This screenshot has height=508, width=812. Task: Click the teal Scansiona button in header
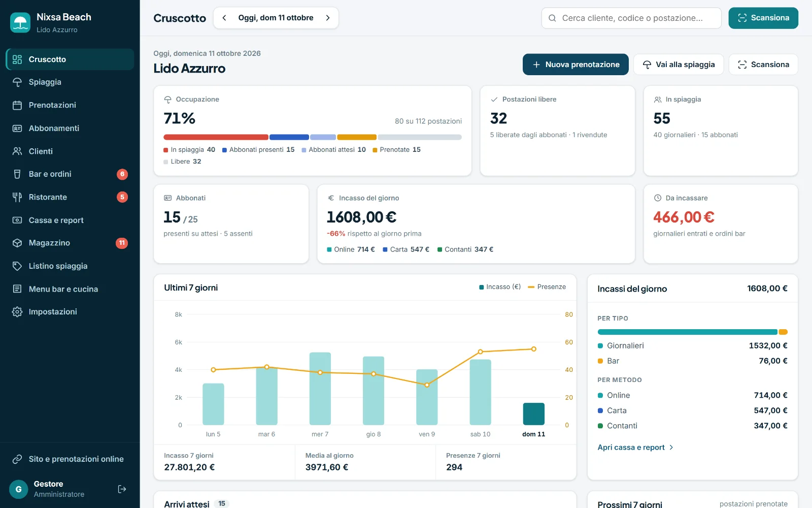pos(763,18)
